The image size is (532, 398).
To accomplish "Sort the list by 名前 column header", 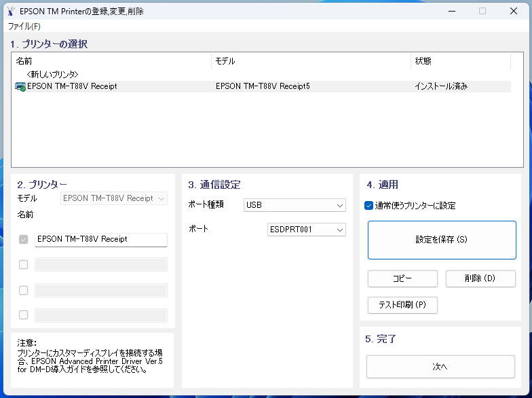I will click(x=111, y=61).
